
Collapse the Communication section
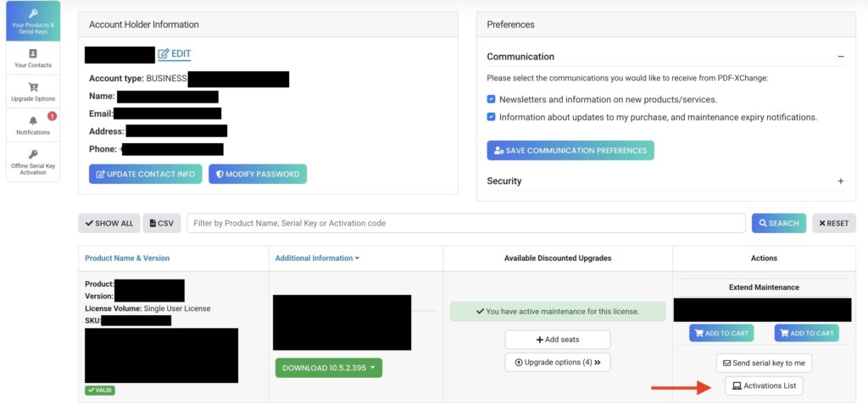coord(840,57)
